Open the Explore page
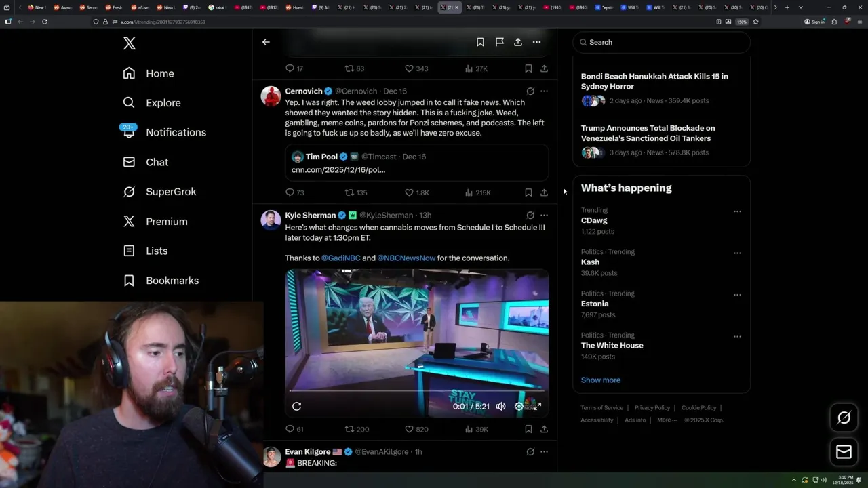Screen dimensions: 868x488 tap(152, 103)
